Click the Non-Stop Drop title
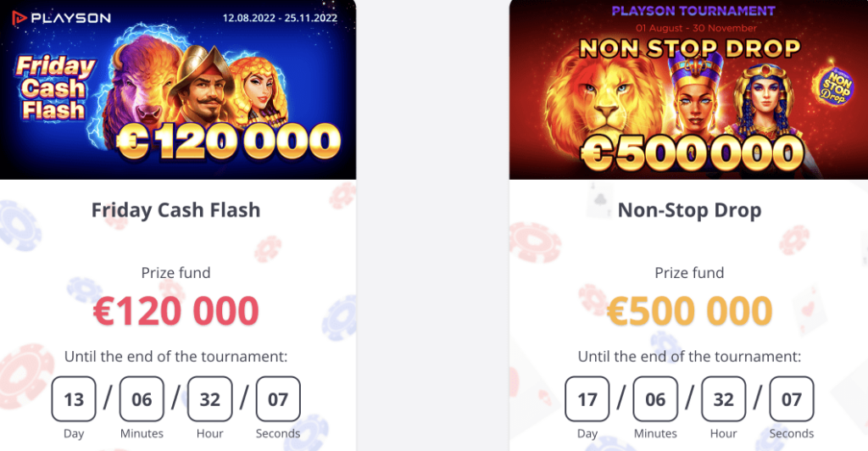Viewport: 868px width, 451px height. [x=689, y=210]
